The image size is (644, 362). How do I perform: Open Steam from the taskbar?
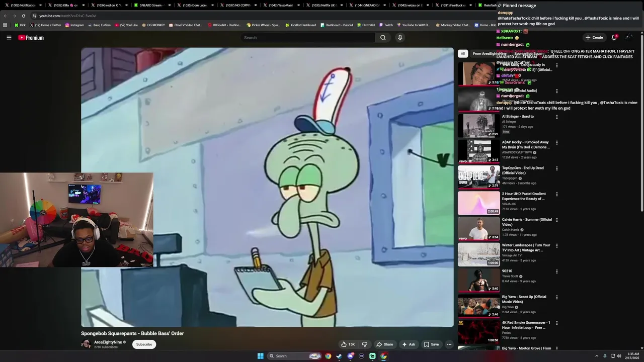click(339, 356)
